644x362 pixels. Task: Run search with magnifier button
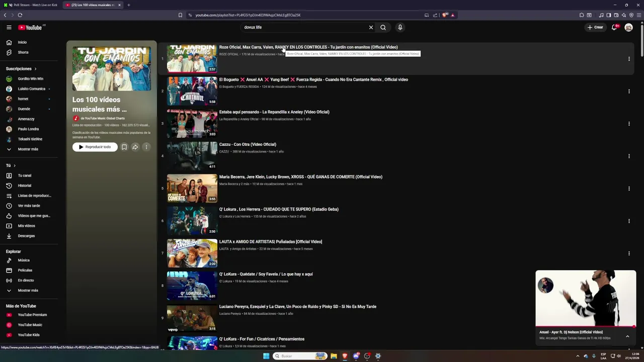pos(383,27)
